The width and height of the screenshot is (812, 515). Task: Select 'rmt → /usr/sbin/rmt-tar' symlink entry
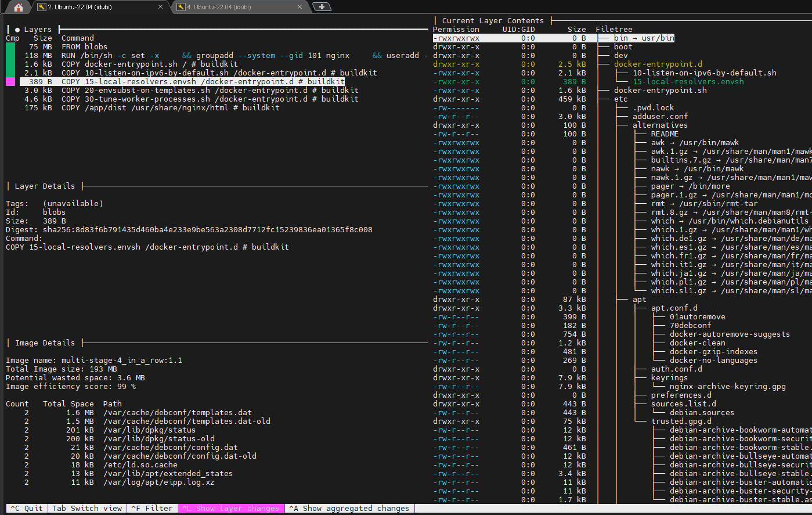point(705,203)
